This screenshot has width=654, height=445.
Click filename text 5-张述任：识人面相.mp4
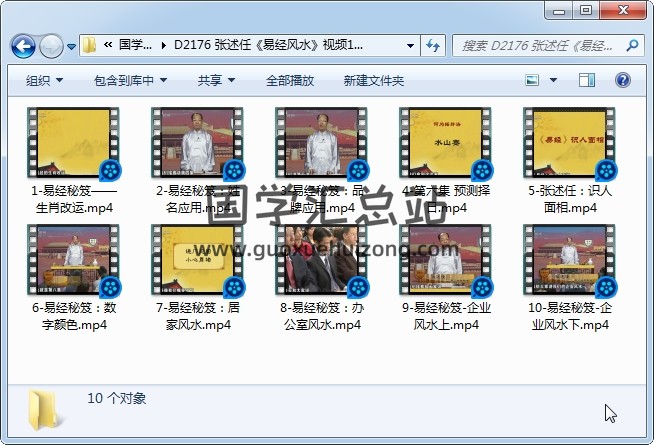pyautogui.click(x=570, y=199)
